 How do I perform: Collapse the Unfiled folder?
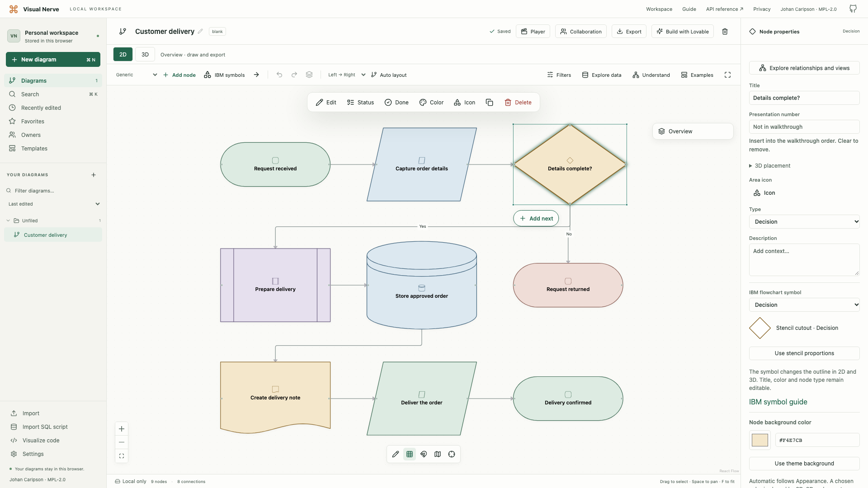click(x=8, y=221)
